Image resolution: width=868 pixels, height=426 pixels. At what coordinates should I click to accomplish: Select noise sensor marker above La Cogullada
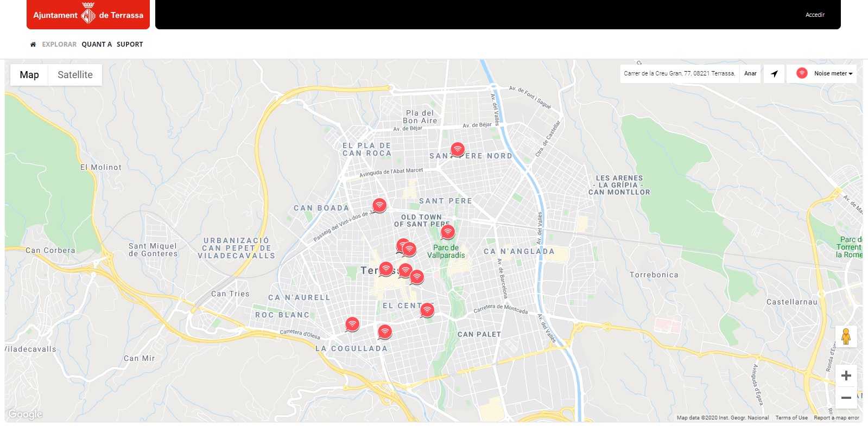point(385,332)
